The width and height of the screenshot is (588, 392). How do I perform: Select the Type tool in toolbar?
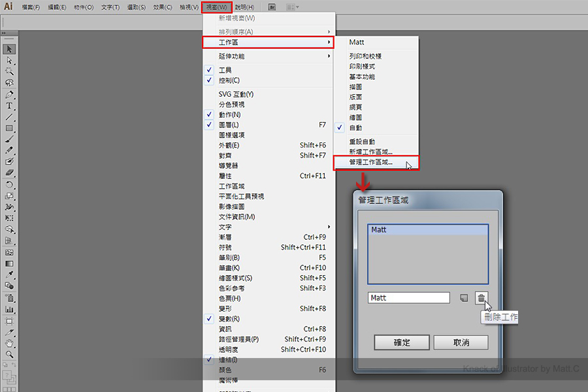tap(10, 105)
